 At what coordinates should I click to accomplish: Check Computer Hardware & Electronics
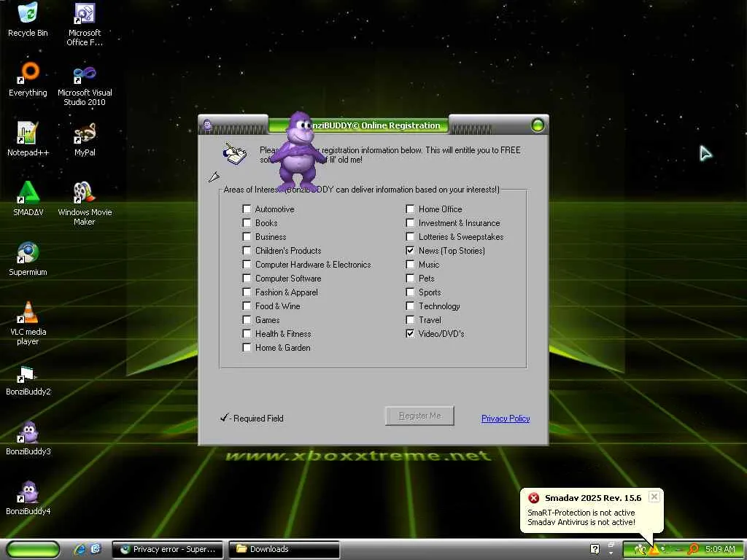(247, 264)
